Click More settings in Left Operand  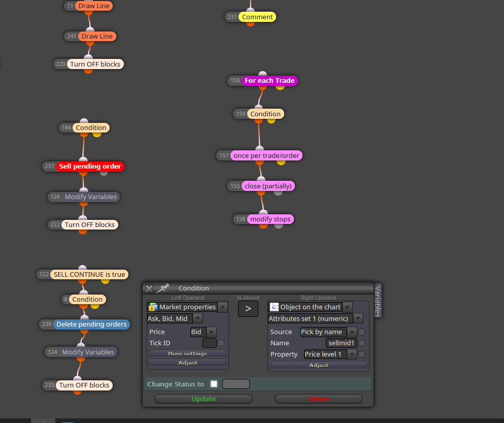click(x=188, y=354)
